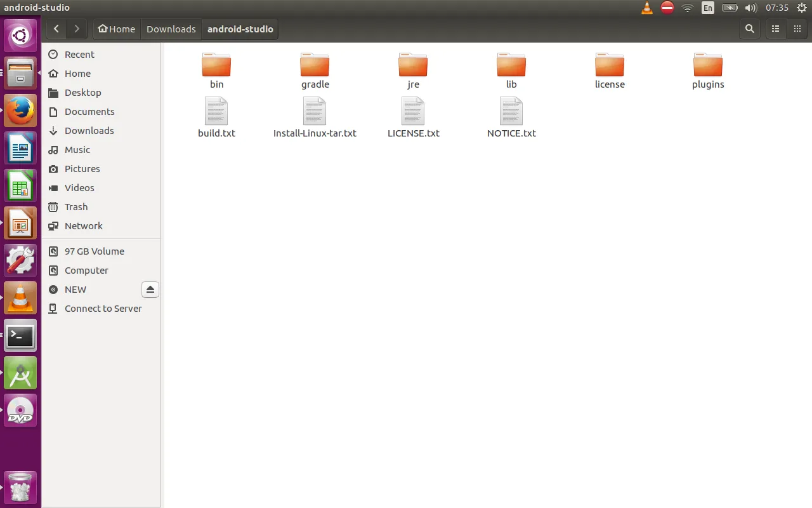Click the license folder name label
Screen dimensions: 812x508
(610, 84)
